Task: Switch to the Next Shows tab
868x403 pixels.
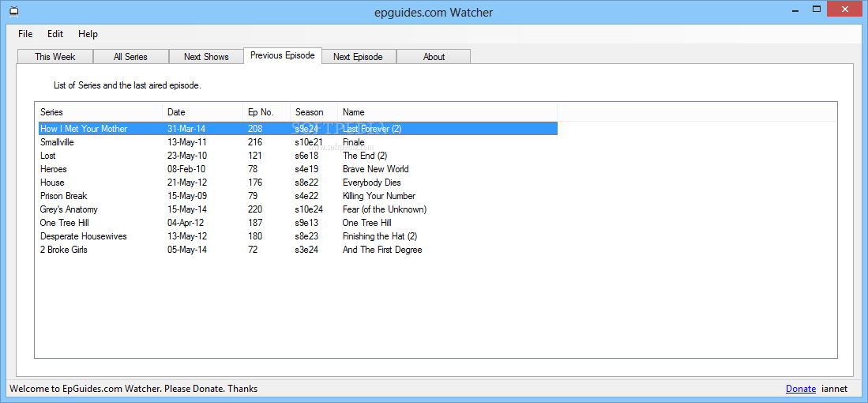Action: pyautogui.click(x=206, y=56)
